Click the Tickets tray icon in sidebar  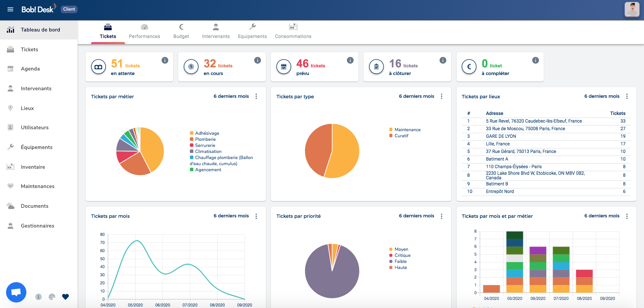click(10, 49)
